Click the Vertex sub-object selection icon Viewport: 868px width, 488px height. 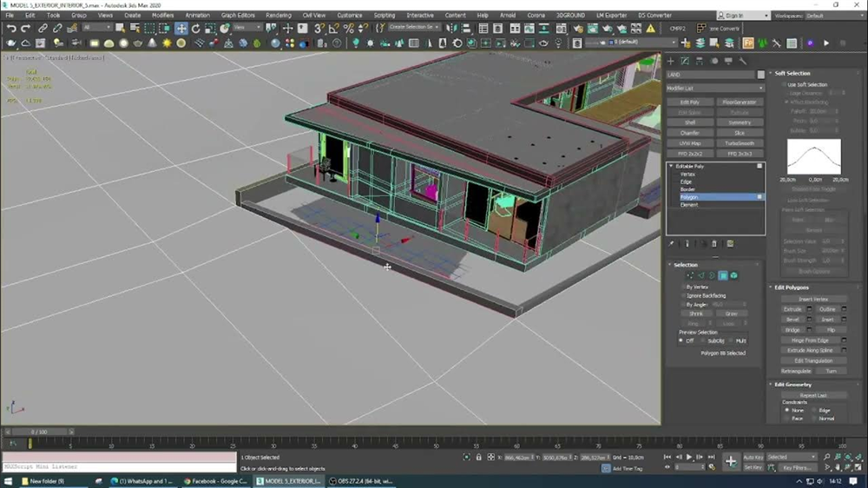click(x=691, y=275)
